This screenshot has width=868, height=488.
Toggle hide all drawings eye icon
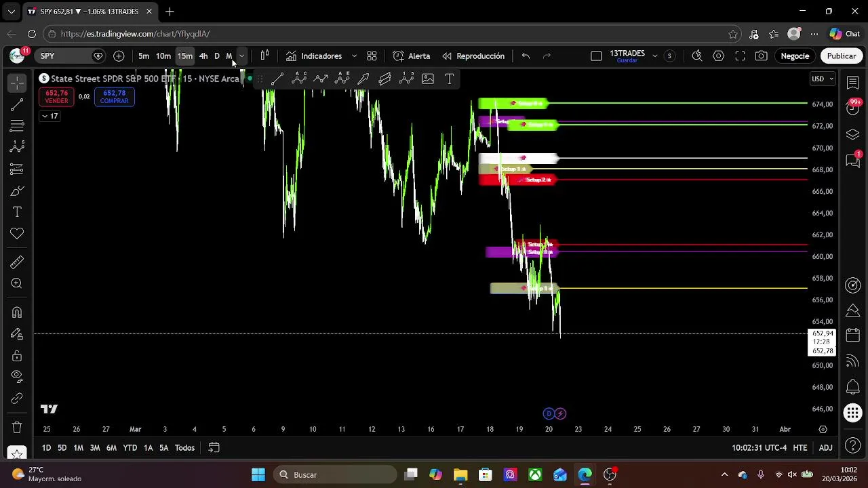click(x=17, y=376)
